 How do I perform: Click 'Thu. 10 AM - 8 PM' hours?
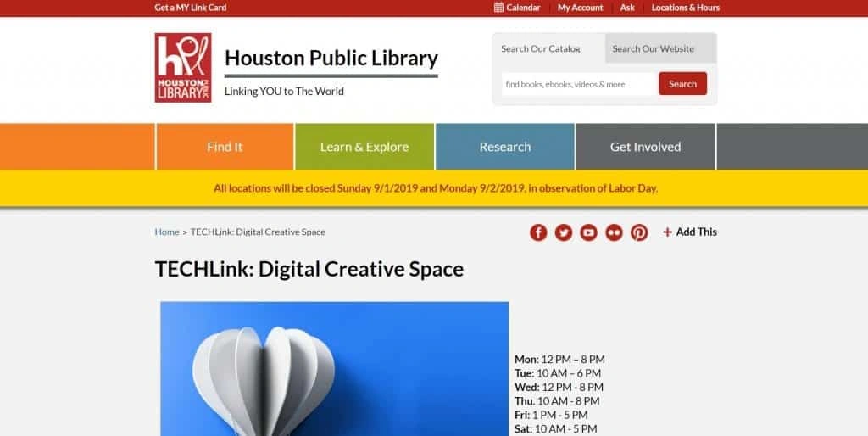pos(558,401)
